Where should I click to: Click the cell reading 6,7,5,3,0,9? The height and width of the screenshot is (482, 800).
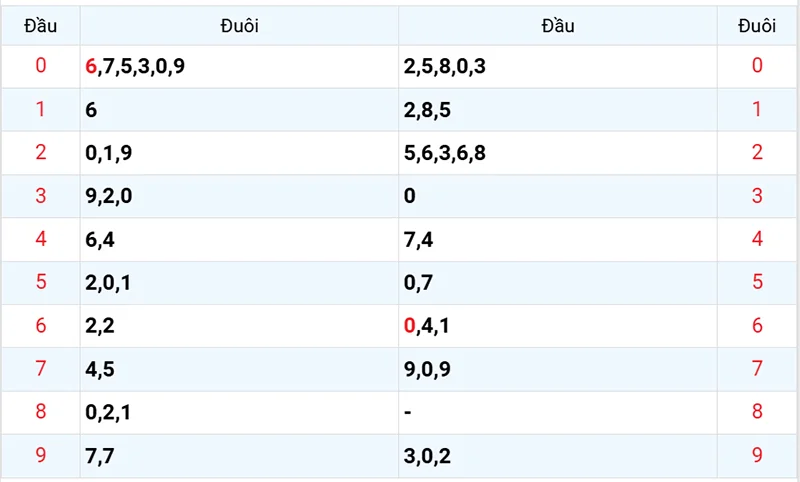(136, 67)
